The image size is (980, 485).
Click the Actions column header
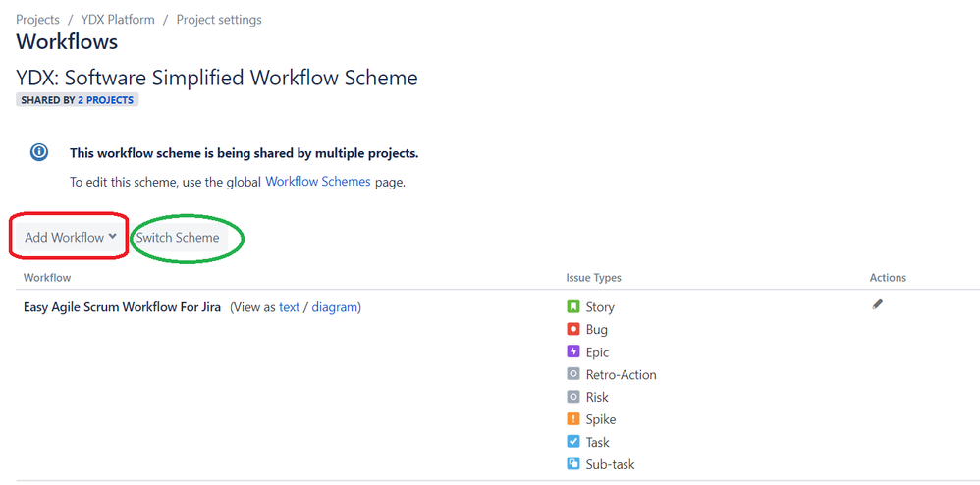click(888, 277)
